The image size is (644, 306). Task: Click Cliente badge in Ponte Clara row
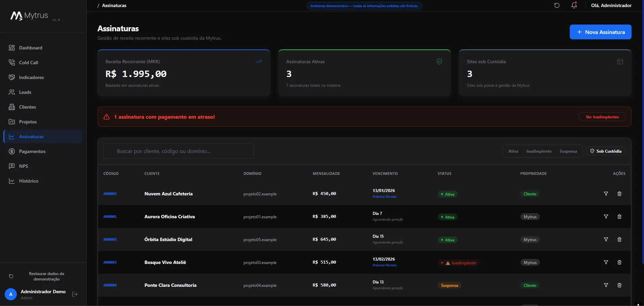pyautogui.click(x=530, y=285)
